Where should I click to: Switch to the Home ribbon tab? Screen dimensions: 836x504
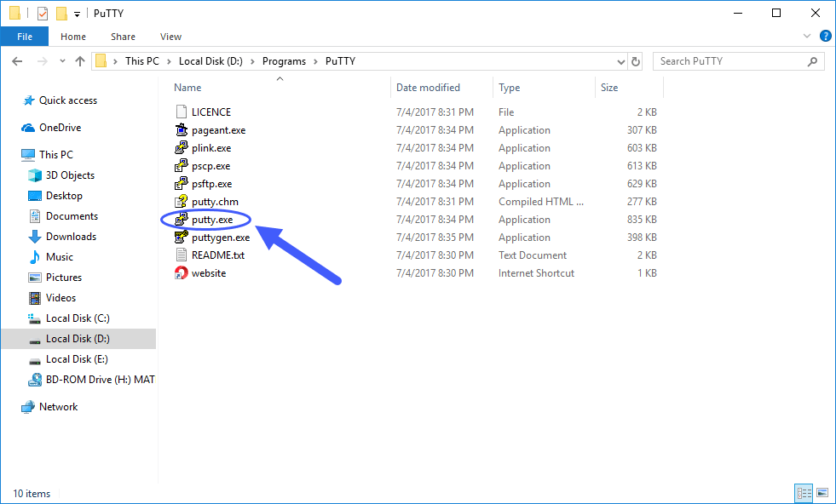(73, 37)
